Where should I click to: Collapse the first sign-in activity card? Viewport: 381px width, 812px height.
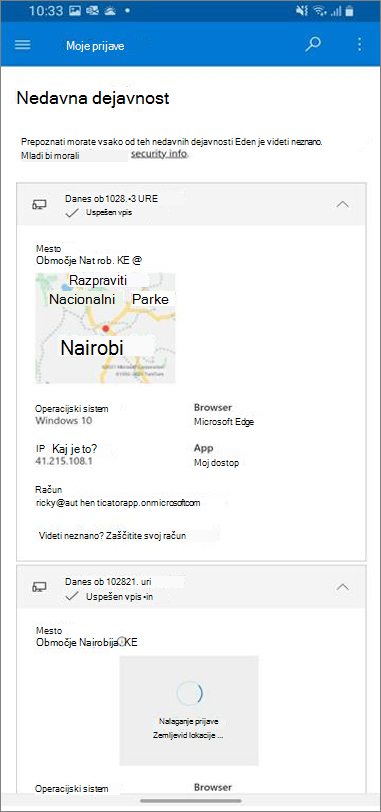(x=343, y=204)
